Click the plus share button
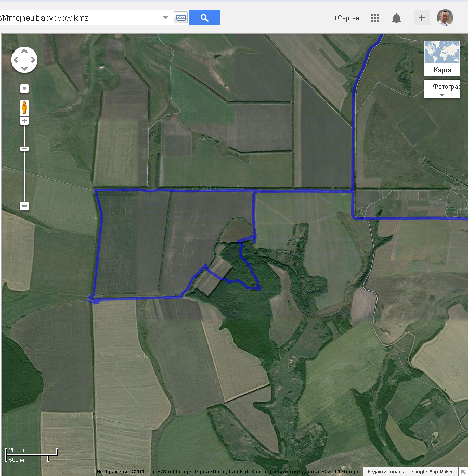The width and height of the screenshot is (468, 476). [421, 18]
